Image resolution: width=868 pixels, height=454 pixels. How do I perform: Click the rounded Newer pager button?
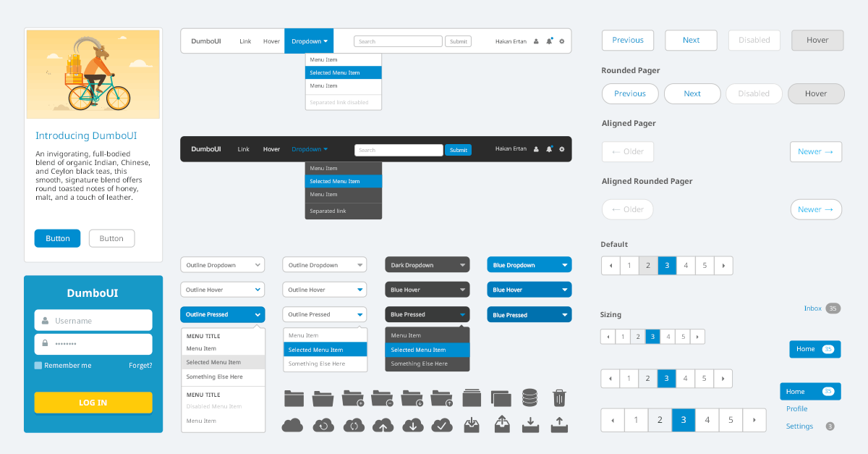pos(816,209)
